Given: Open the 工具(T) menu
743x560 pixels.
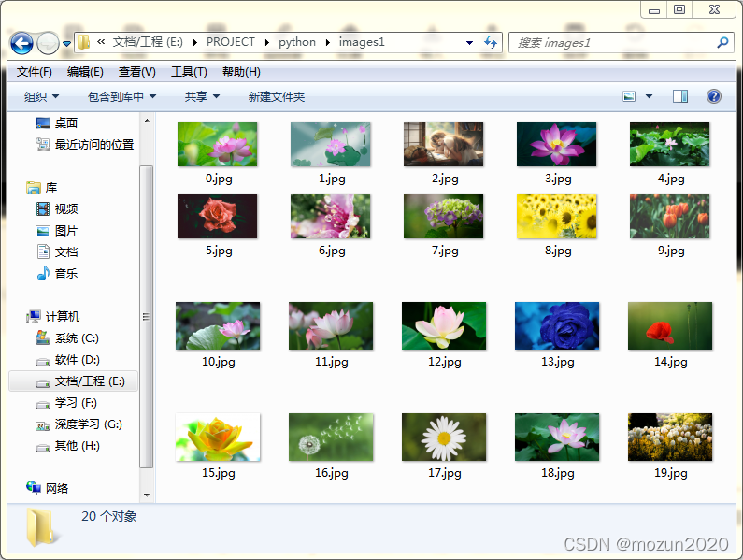Looking at the screenshot, I should [189, 72].
